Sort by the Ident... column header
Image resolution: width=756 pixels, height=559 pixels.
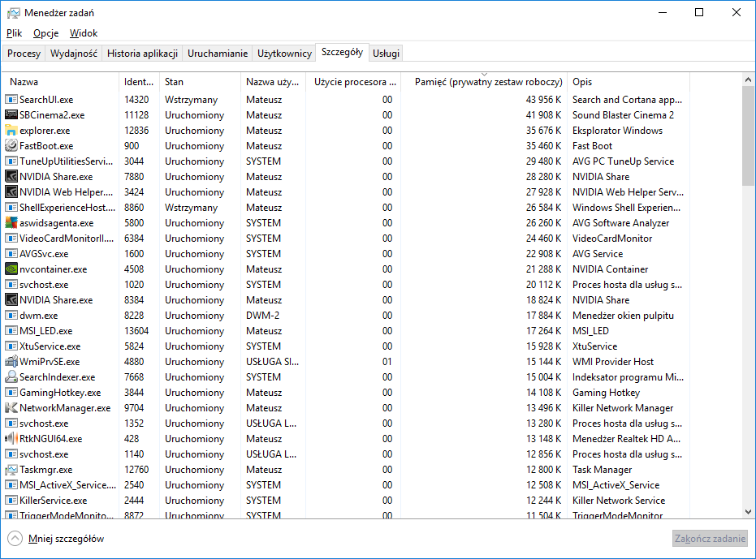tap(139, 82)
